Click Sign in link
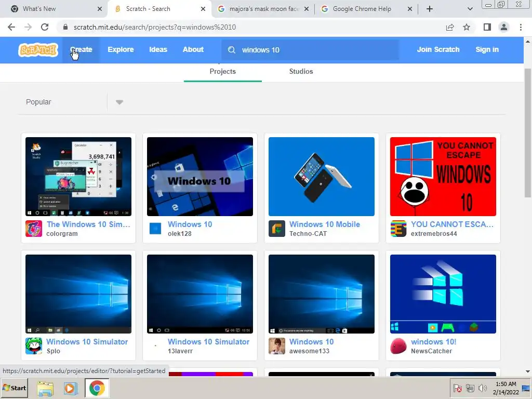 (x=487, y=49)
